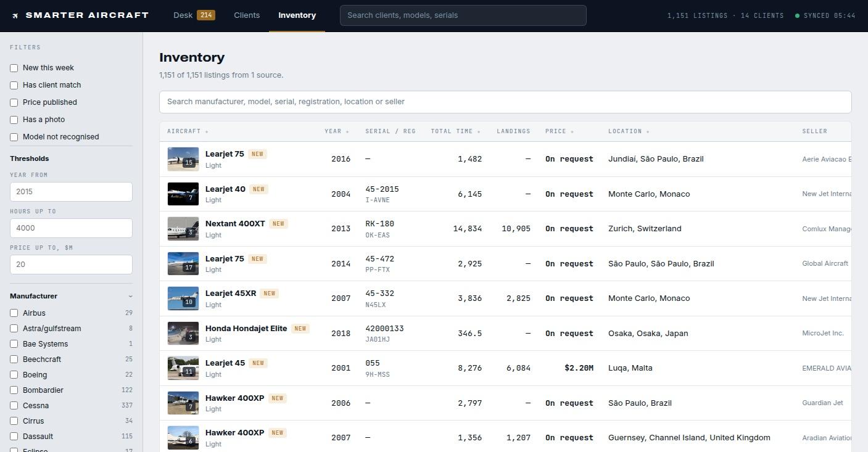Open the Honda Hondajet Elite photo thumbnail
Image resolution: width=868 pixels, height=452 pixels.
(183, 333)
